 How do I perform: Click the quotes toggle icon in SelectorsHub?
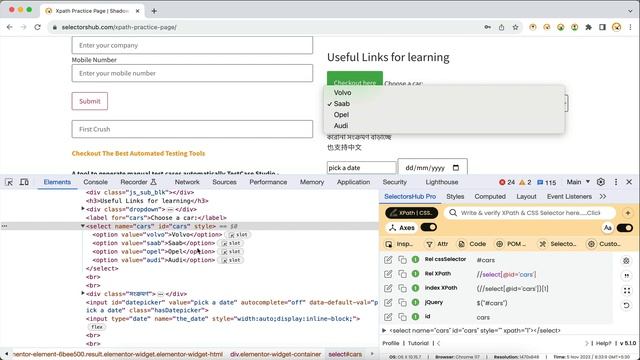coord(626,276)
